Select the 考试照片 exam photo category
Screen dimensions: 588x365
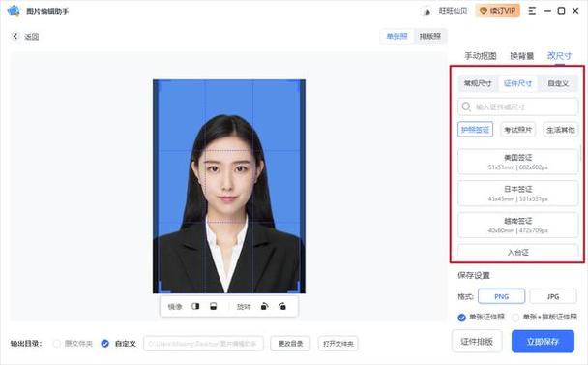click(517, 130)
